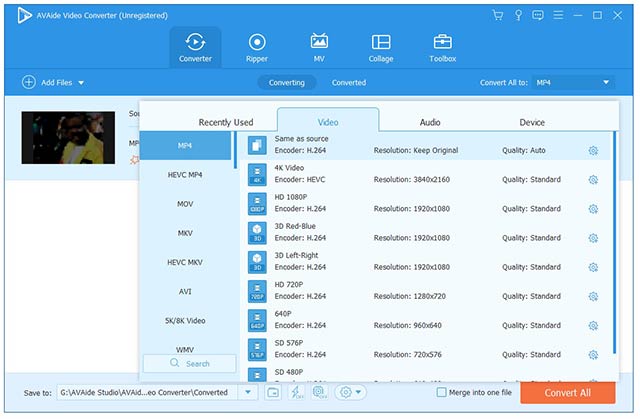Switch to the Audio tab
The image size is (640, 419).
pyautogui.click(x=430, y=122)
